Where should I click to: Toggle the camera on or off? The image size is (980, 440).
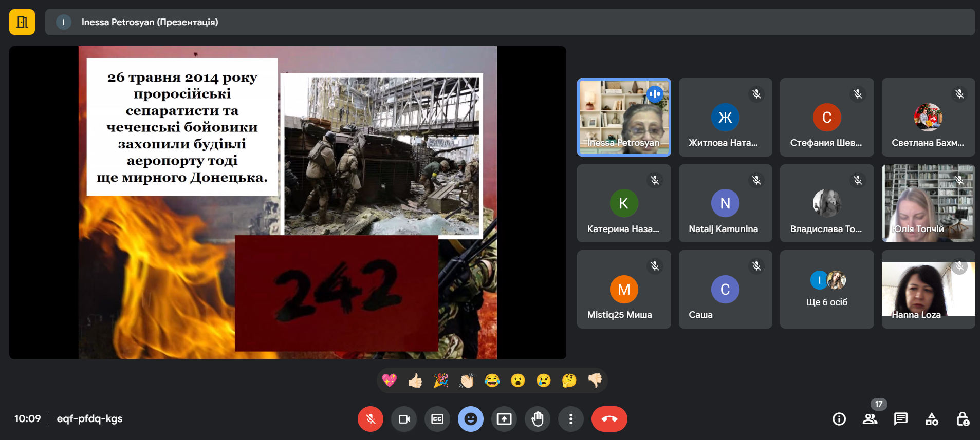pos(404,419)
